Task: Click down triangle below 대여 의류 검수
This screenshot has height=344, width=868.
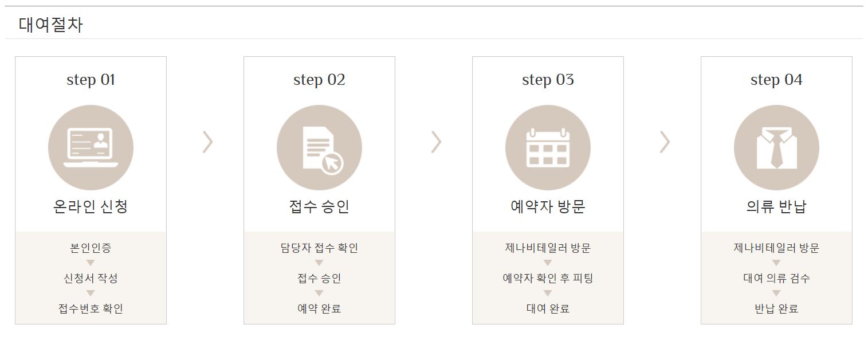Action: coord(776,294)
